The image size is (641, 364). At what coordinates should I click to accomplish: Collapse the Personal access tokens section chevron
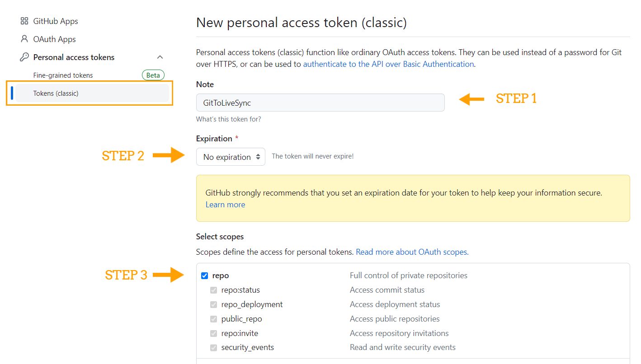(160, 57)
